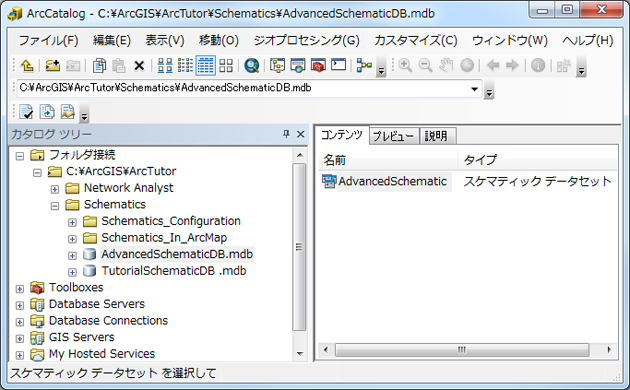Close the Catalog Tree panel

pos(301,134)
